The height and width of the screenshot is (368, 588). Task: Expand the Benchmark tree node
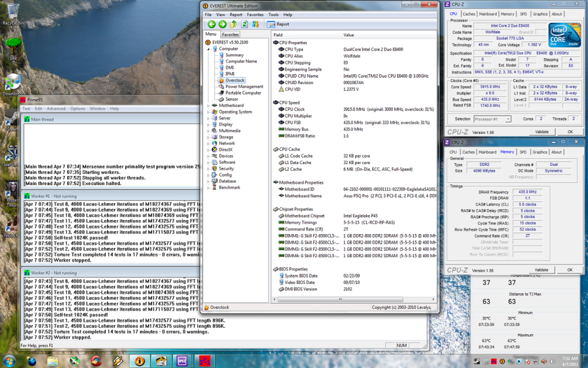(x=209, y=187)
